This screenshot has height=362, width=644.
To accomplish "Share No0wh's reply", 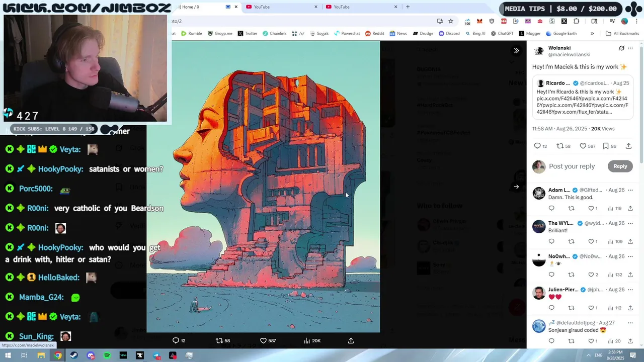I will pos(630,275).
